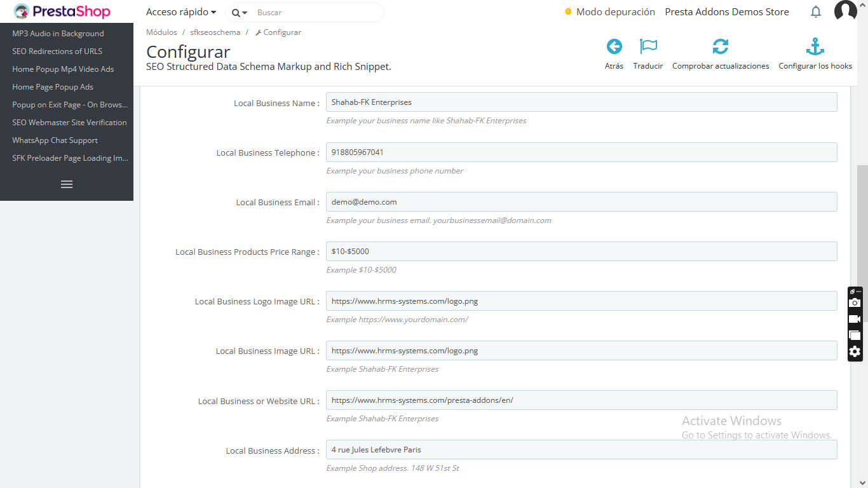Go back using the Atrás arrow

(x=614, y=46)
